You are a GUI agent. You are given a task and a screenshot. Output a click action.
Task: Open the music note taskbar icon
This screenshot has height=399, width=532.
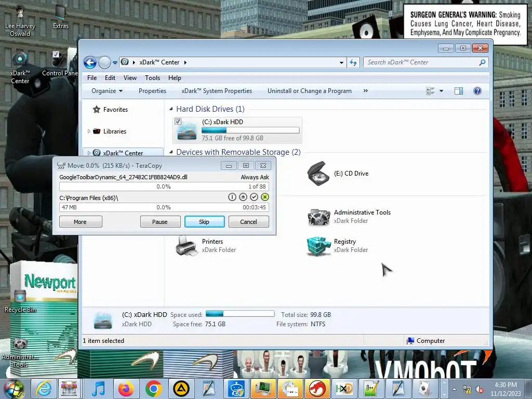(x=99, y=389)
